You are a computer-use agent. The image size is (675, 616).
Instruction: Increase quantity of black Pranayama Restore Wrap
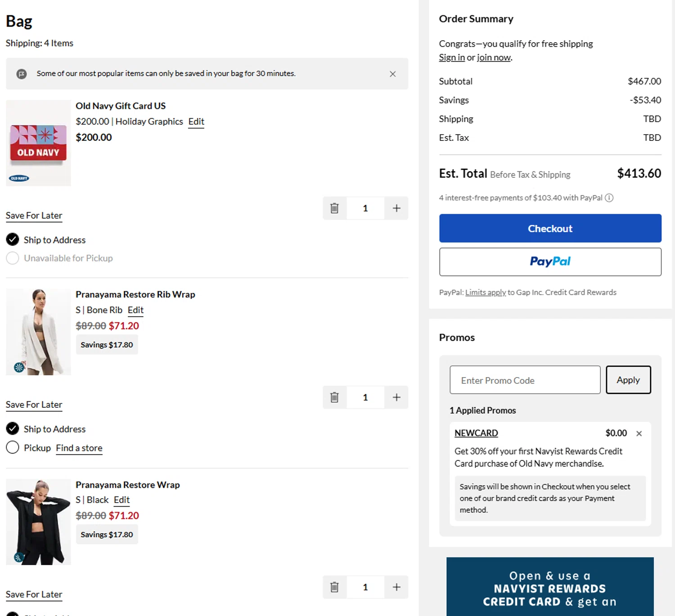tap(396, 587)
